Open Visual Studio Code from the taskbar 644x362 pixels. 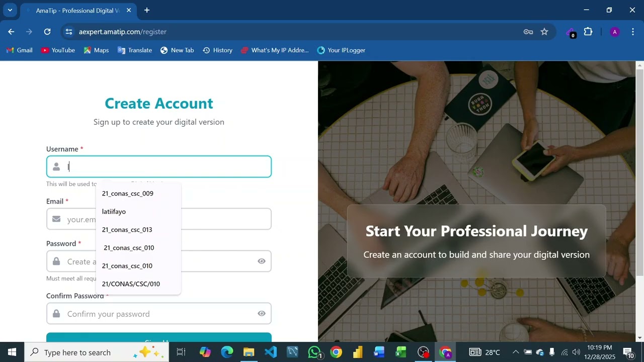(x=271, y=352)
